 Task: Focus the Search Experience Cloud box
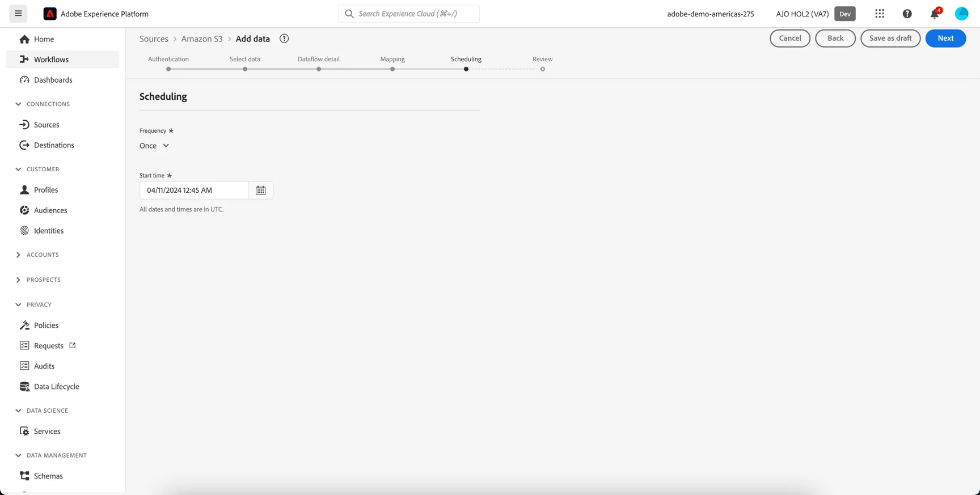click(x=409, y=14)
